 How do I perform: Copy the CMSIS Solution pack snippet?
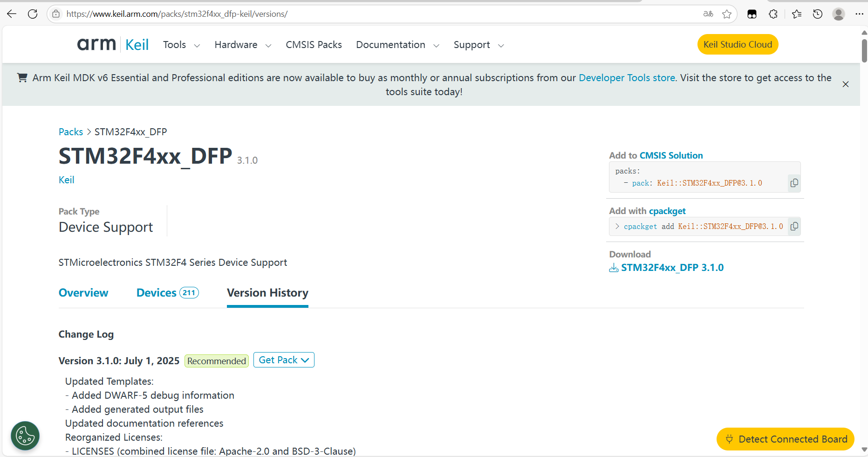coord(794,183)
